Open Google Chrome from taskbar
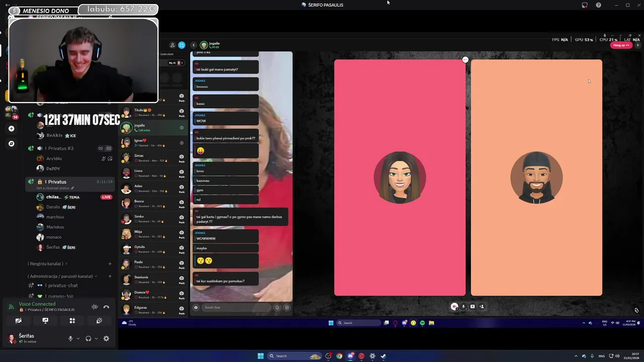Viewport: 644px width, 362px height. tap(340, 356)
